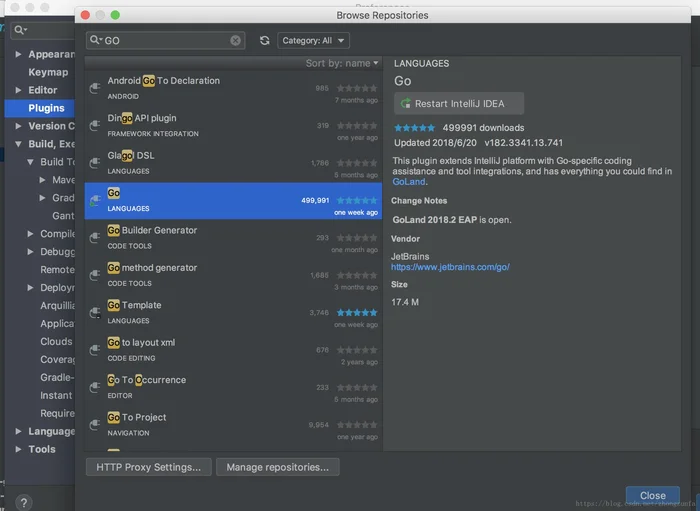Screen dimensions: 700x511
Task: Select Go To Project plugin
Action: [x=233, y=425]
